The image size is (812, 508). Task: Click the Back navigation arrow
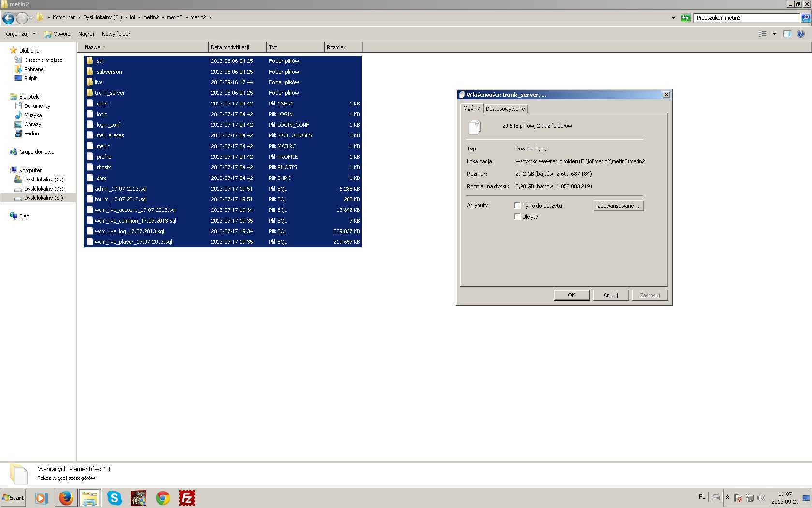[8, 18]
